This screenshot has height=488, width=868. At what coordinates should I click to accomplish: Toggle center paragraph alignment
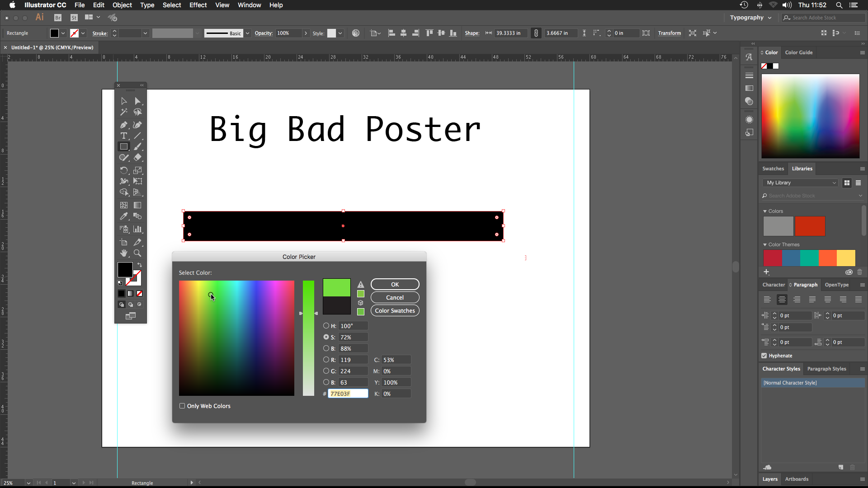point(782,300)
